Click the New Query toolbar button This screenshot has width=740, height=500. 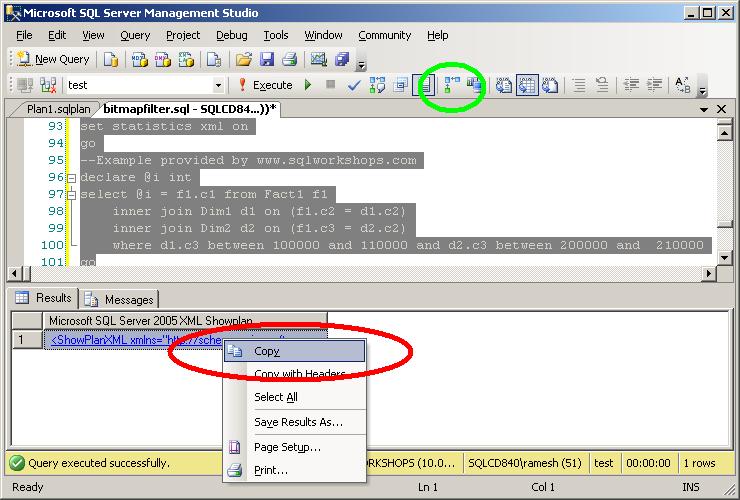(x=53, y=59)
